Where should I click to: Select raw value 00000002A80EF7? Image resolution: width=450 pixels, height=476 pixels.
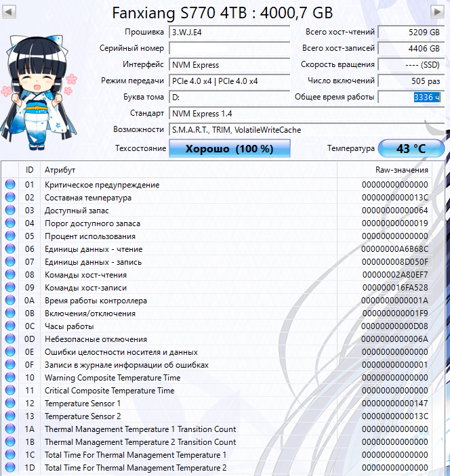(x=394, y=275)
